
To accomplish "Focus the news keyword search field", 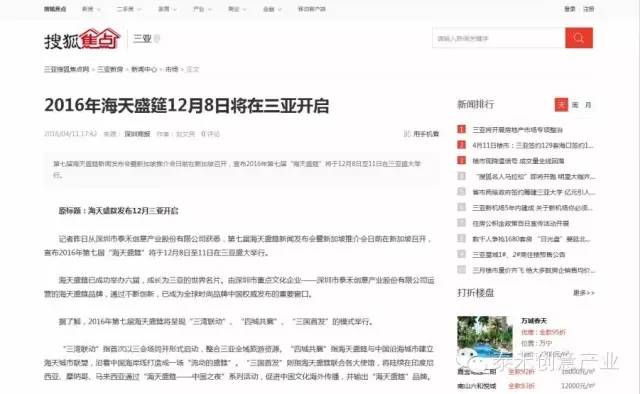I will (x=499, y=38).
